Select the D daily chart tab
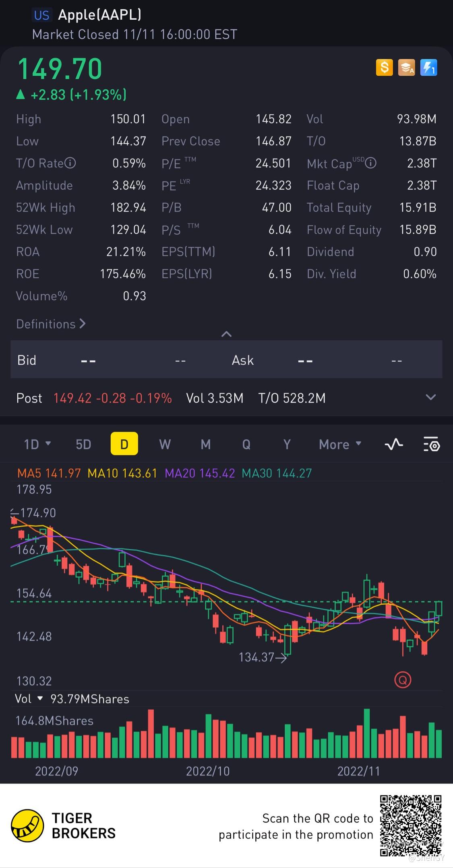The height and width of the screenshot is (868, 453). (x=124, y=444)
